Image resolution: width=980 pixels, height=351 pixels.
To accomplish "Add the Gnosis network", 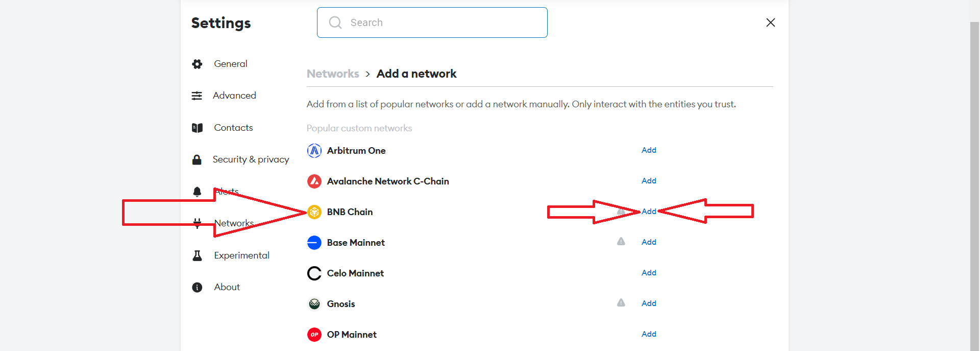I will coord(649,303).
